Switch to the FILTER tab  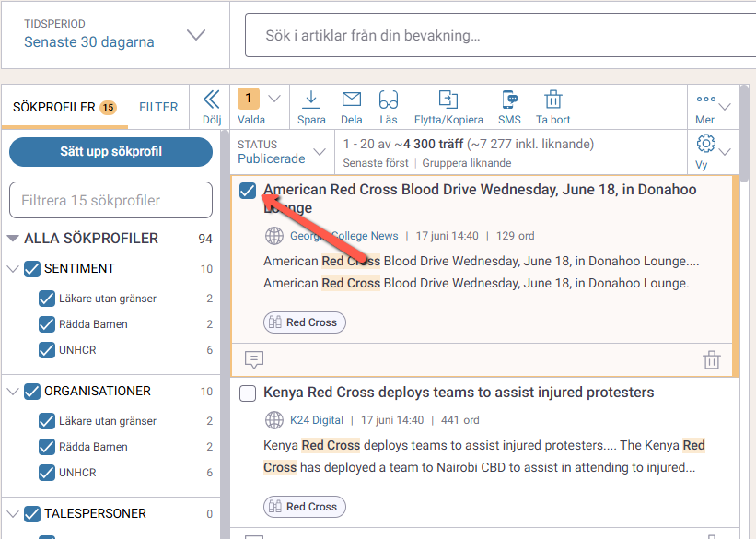click(158, 107)
